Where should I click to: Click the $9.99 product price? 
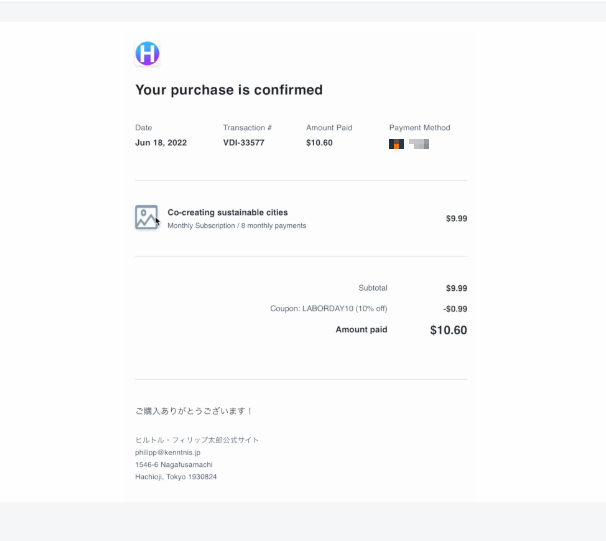tap(456, 218)
